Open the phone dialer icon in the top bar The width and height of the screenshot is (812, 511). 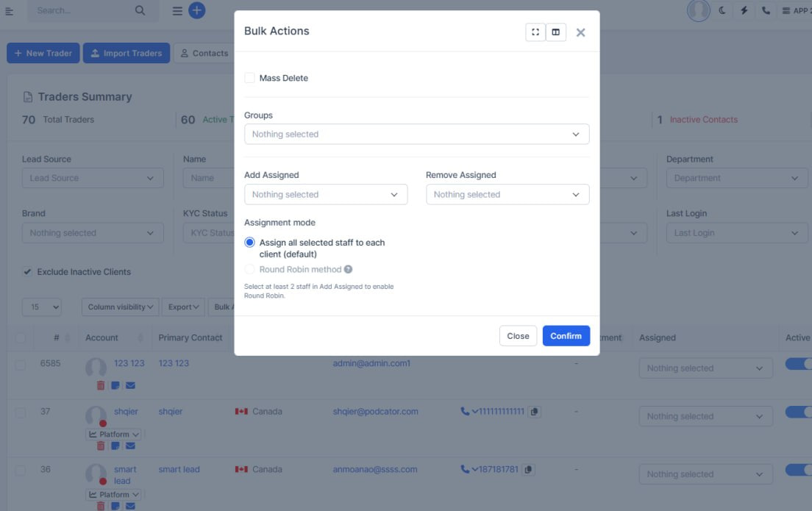point(766,10)
